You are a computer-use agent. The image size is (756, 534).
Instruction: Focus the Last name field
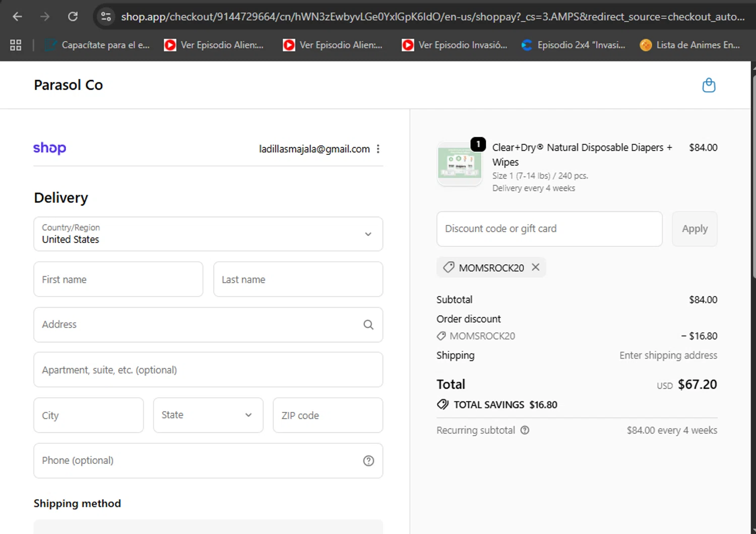coord(298,279)
